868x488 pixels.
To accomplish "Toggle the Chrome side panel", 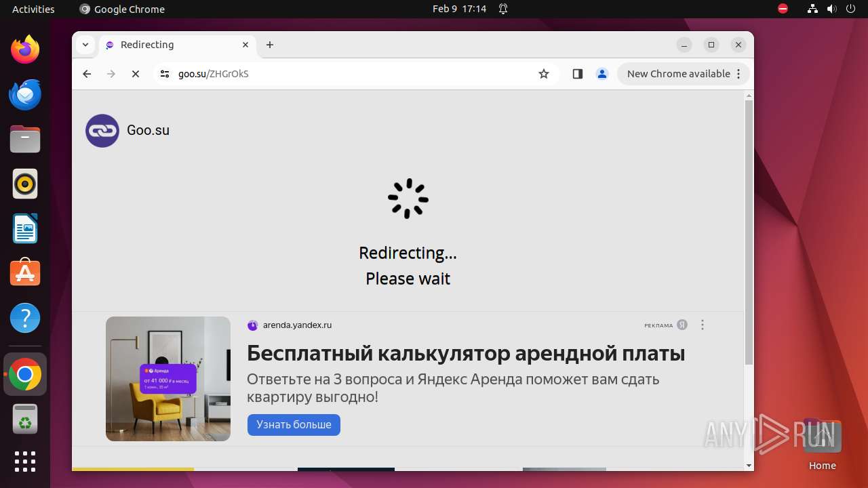I will (x=578, y=74).
